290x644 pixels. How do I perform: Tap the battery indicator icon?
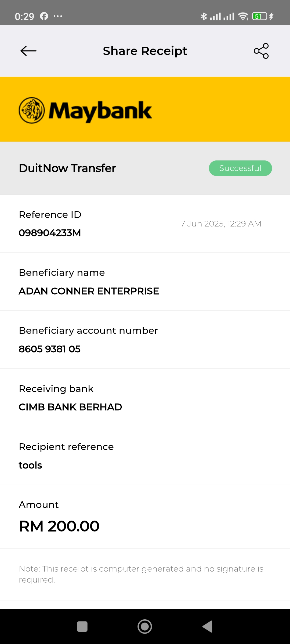pos(259,16)
